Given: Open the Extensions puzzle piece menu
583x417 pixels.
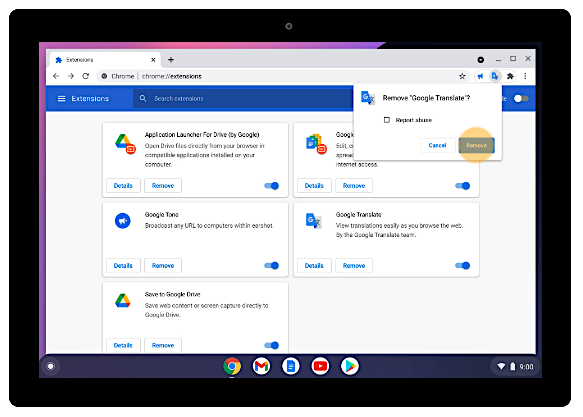Looking at the screenshot, I should coord(510,76).
